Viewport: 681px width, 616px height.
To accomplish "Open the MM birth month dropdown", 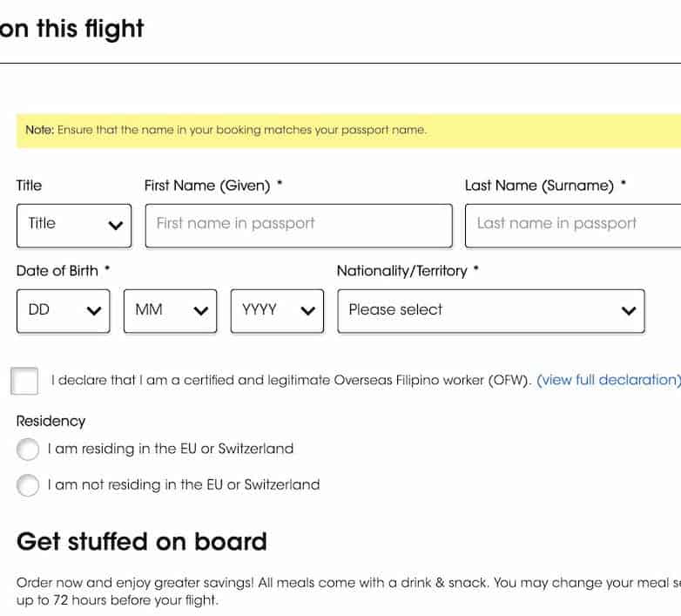I will click(169, 310).
